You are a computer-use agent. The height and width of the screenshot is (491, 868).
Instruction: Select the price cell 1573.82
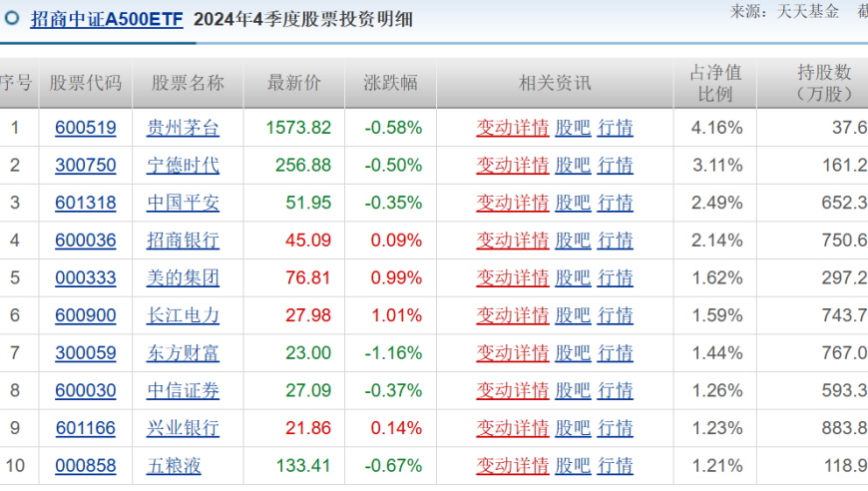(x=298, y=128)
